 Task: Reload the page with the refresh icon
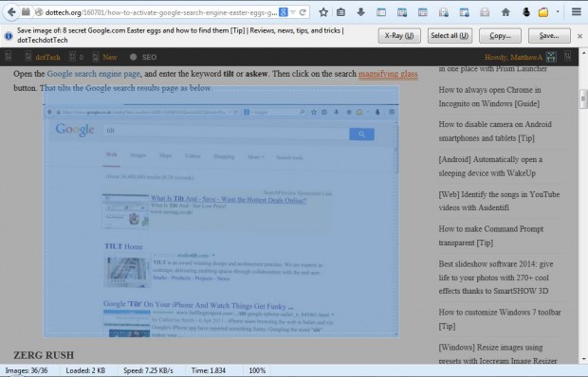tap(303, 12)
